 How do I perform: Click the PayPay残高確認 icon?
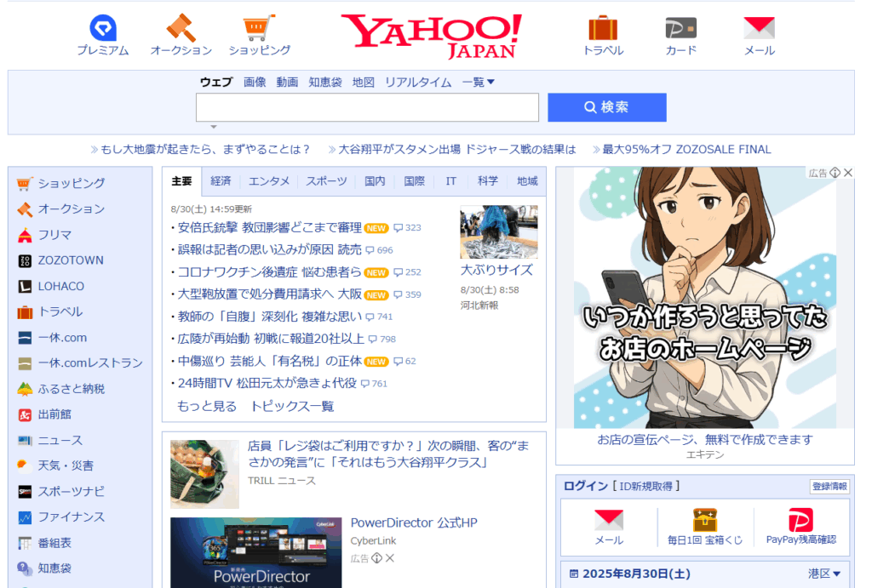pos(800,520)
